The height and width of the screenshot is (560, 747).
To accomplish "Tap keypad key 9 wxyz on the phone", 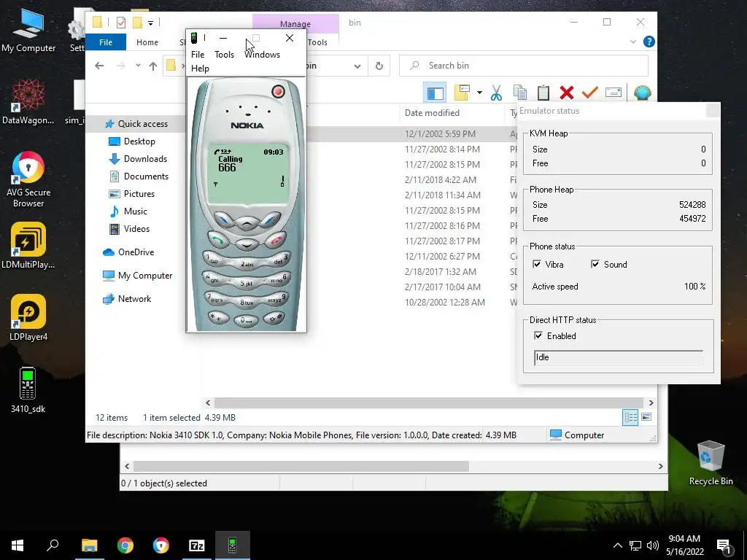I will pyautogui.click(x=276, y=299).
